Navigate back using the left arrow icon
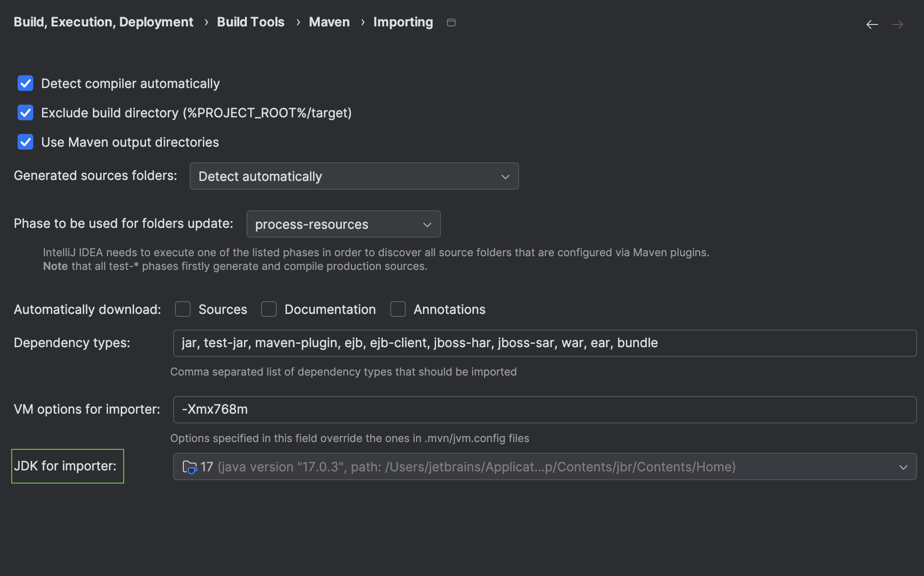This screenshot has height=576, width=924. pos(872,24)
